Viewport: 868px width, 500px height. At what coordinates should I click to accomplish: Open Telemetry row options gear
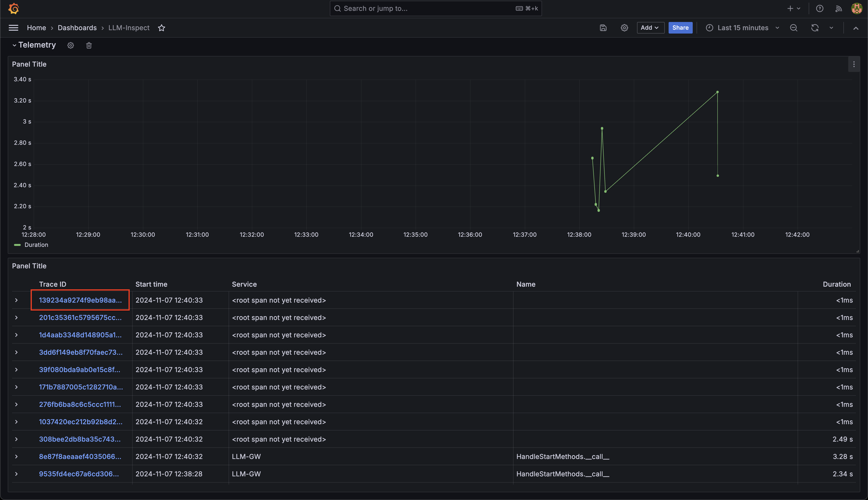(71, 45)
